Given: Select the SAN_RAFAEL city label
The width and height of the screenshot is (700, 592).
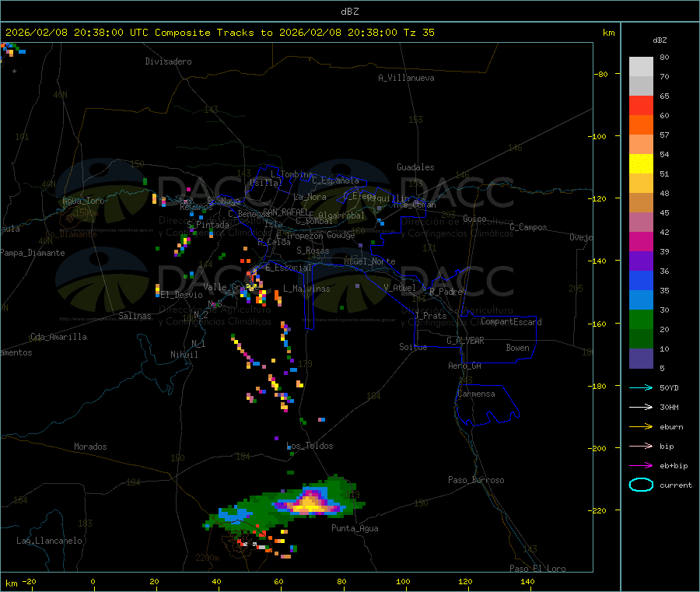Looking at the screenshot, I should [x=285, y=212].
